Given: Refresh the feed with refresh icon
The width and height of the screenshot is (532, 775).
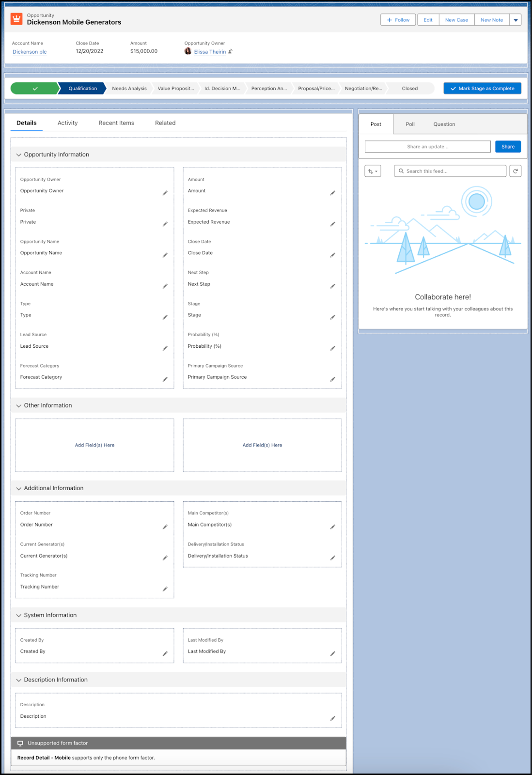Looking at the screenshot, I should click(516, 171).
